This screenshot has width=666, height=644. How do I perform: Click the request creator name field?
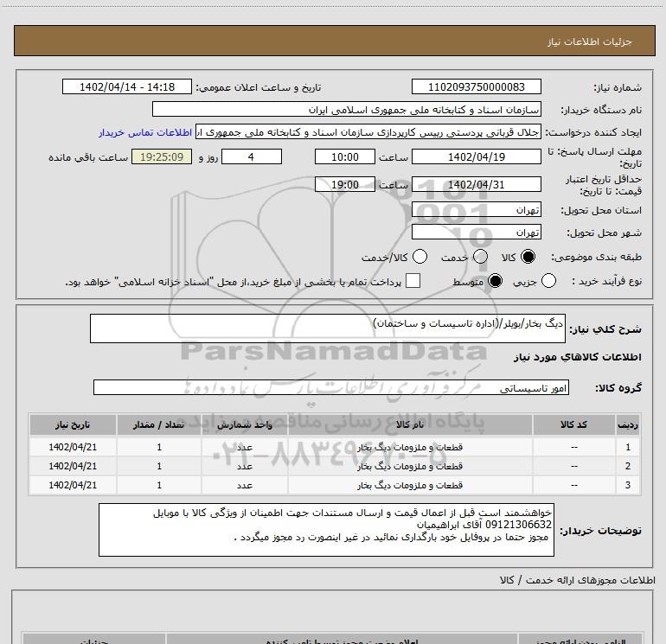coord(368,132)
